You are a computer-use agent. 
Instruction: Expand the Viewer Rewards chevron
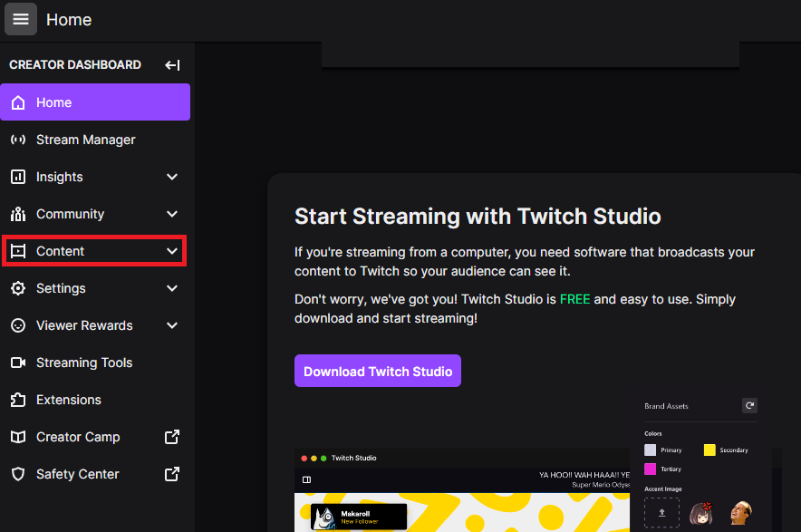172,325
